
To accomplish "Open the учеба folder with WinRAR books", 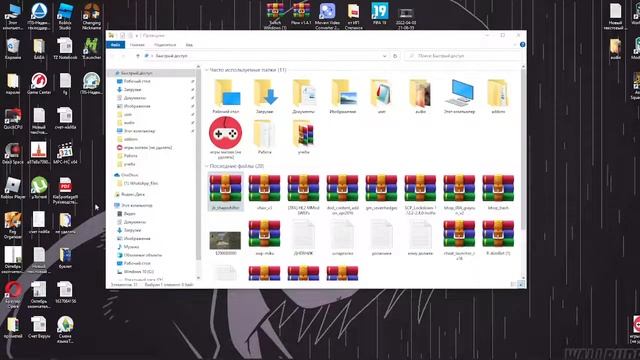I will [x=303, y=137].
